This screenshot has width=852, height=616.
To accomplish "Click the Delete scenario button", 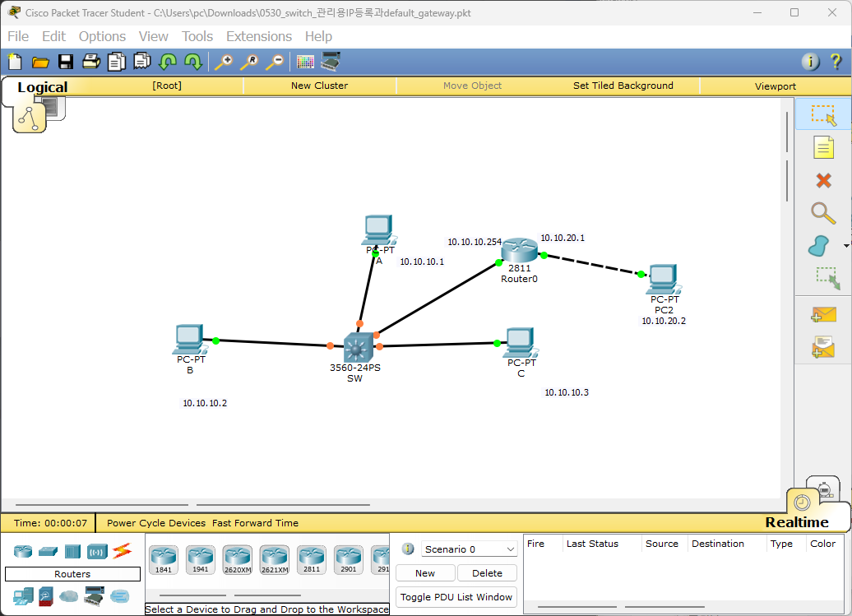I will pyautogui.click(x=487, y=573).
